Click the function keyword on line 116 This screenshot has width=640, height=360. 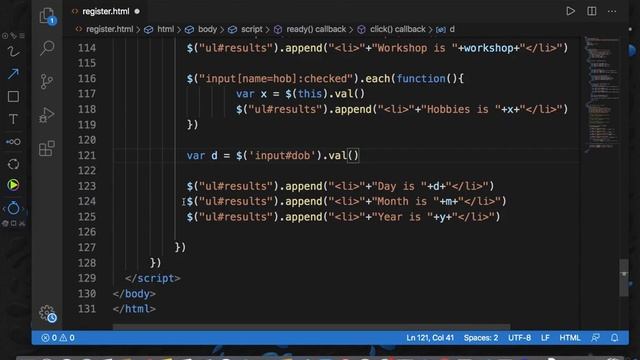(x=420, y=78)
